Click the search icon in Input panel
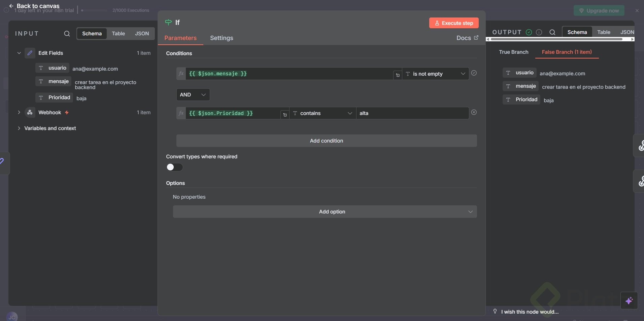Viewport: 644px width, 321px height. pos(67,34)
